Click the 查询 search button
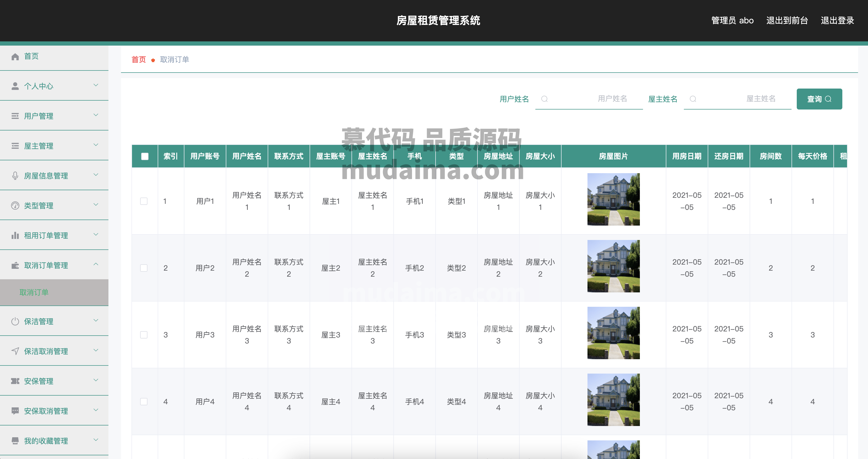Screen dimensions: 868x459 click(x=819, y=99)
